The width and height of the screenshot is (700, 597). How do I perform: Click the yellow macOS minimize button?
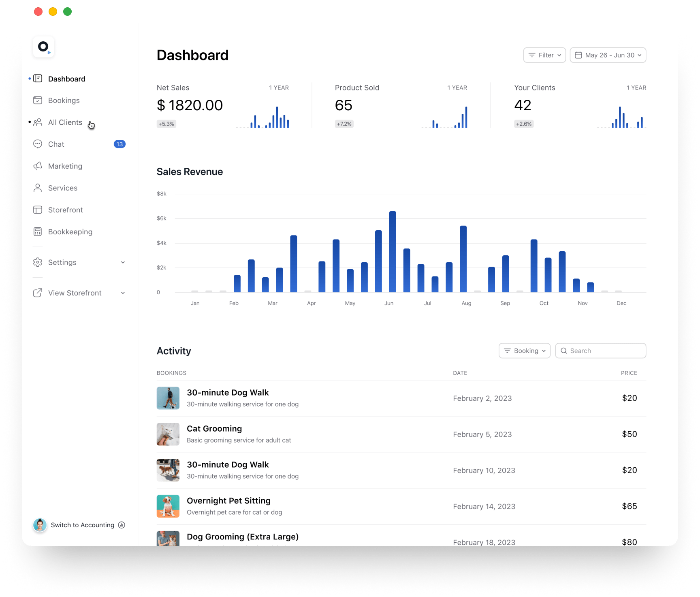click(53, 12)
